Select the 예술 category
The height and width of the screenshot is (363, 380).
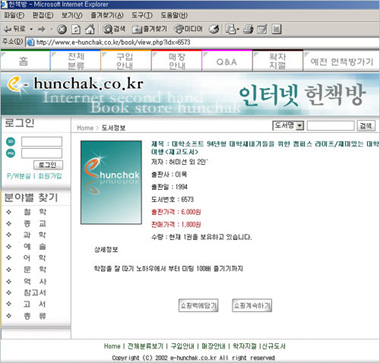coord(35,247)
